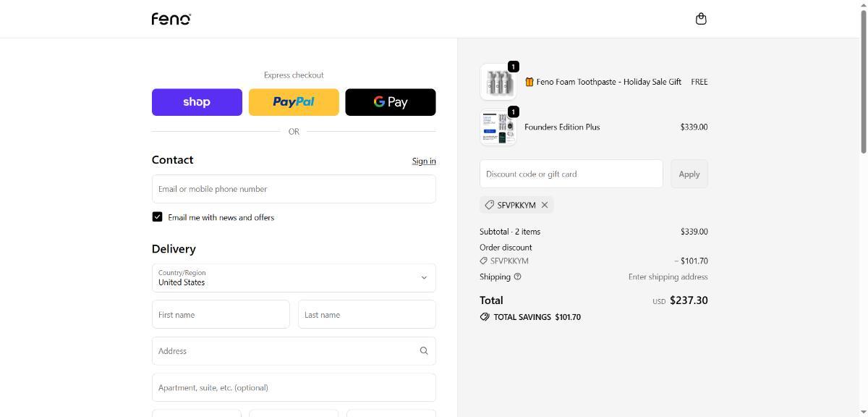Focus the Email or mobile phone number field
The width and height of the screenshot is (868, 417).
pyautogui.click(x=294, y=189)
